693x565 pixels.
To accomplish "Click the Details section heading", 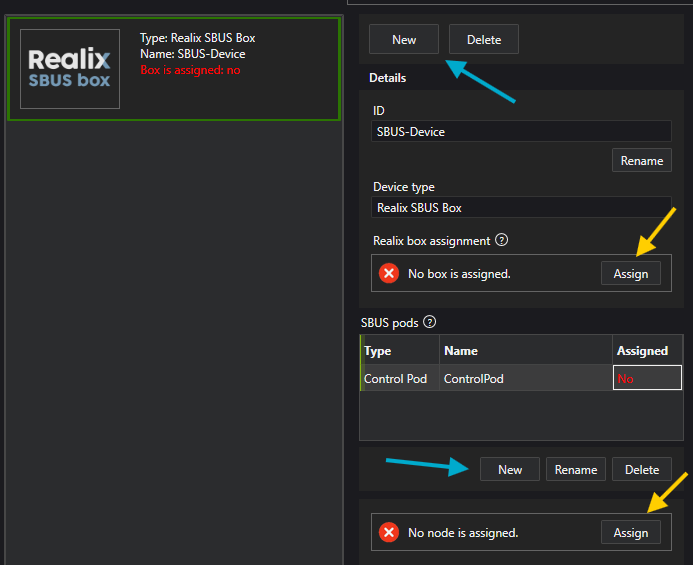I will (387, 78).
